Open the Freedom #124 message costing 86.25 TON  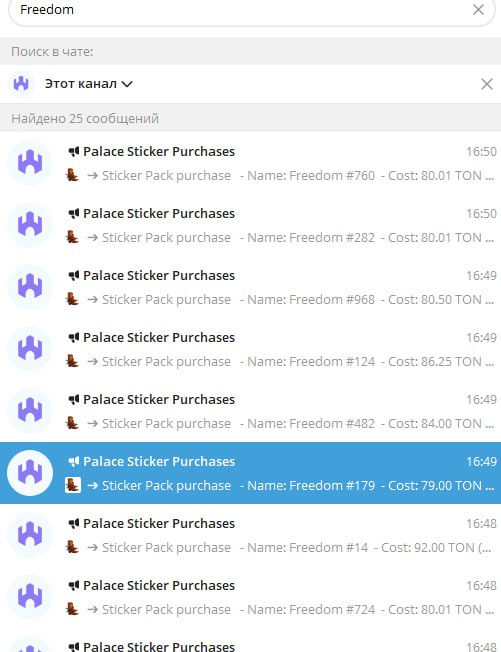tap(250, 349)
